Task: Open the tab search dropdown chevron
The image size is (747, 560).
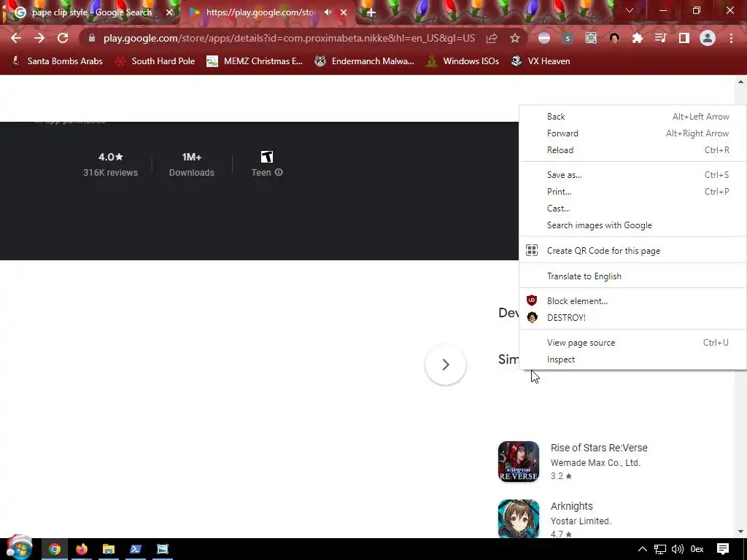Action: (x=630, y=10)
